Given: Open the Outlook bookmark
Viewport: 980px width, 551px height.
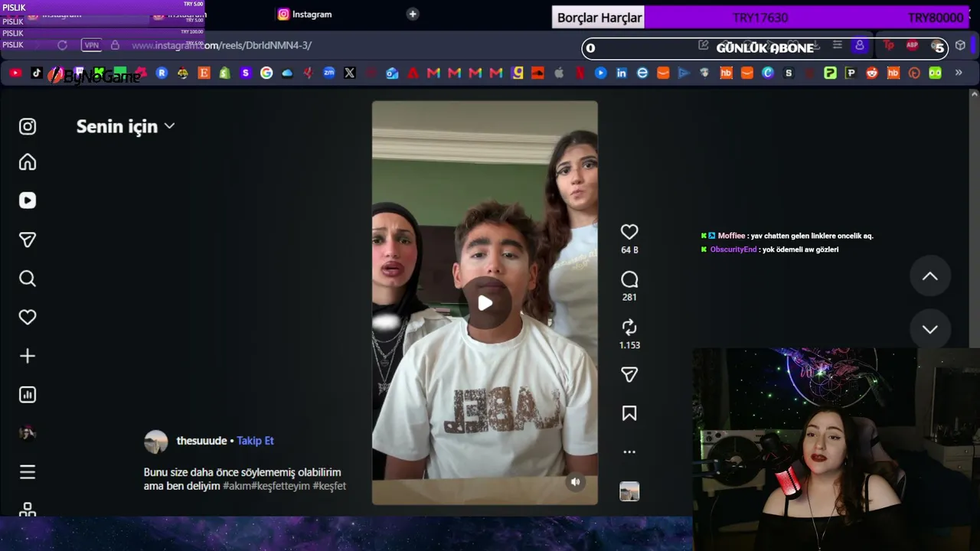Looking at the screenshot, I should click(392, 73).
